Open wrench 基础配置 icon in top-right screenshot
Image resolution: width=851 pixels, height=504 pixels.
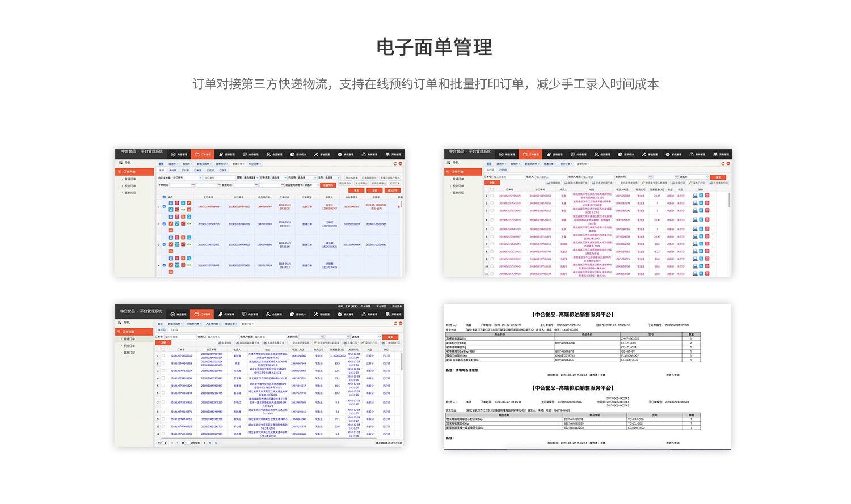(644, 154)
